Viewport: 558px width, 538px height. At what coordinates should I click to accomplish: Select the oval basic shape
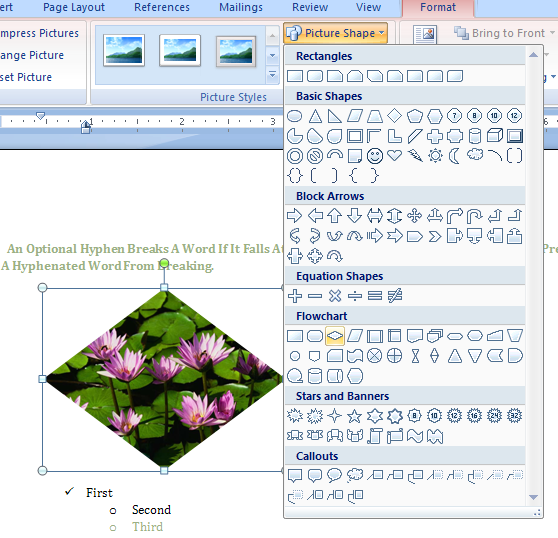[x=295, y=116]
